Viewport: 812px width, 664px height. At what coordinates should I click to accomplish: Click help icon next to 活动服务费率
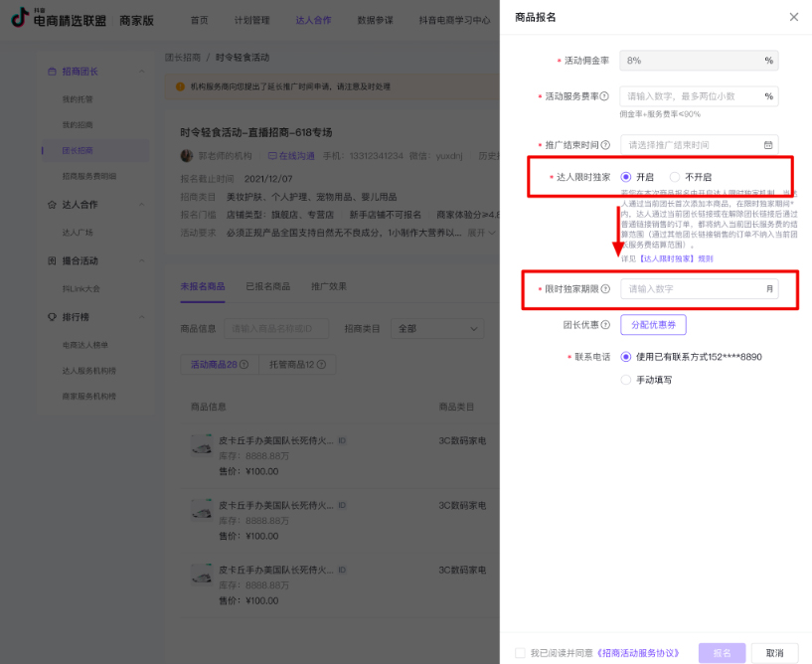(604, 96)
